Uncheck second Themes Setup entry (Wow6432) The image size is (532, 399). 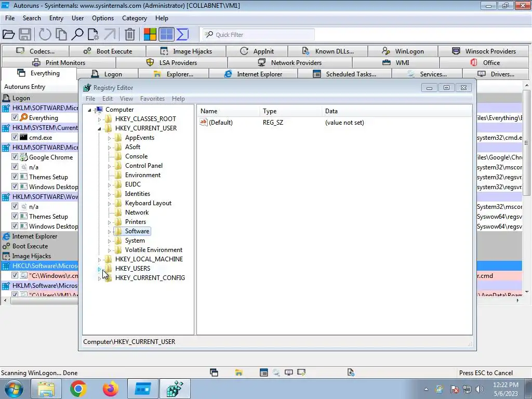(x=15, y=216)
